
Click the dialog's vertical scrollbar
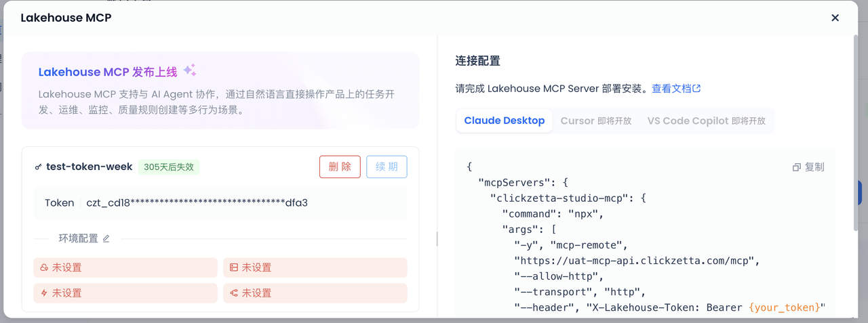855,135
